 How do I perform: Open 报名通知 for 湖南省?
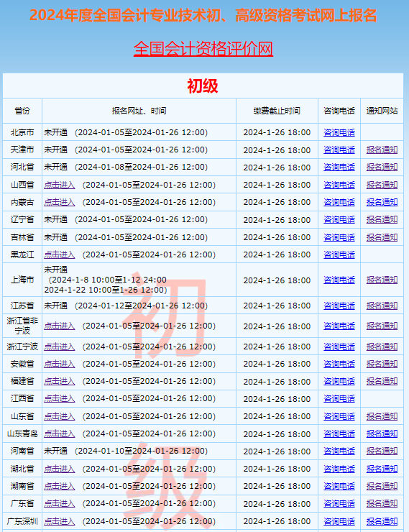coord(382,486)
